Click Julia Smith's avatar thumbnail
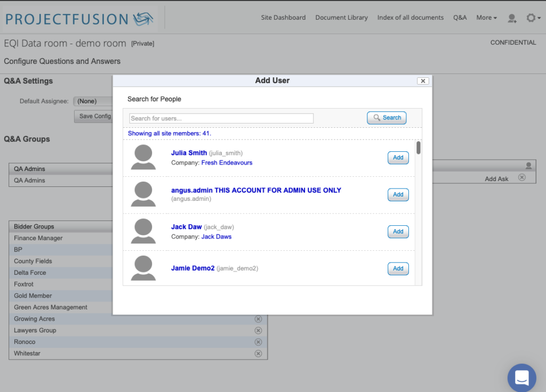The width and height of the screenshot is (546, 392). pos(143,158)
